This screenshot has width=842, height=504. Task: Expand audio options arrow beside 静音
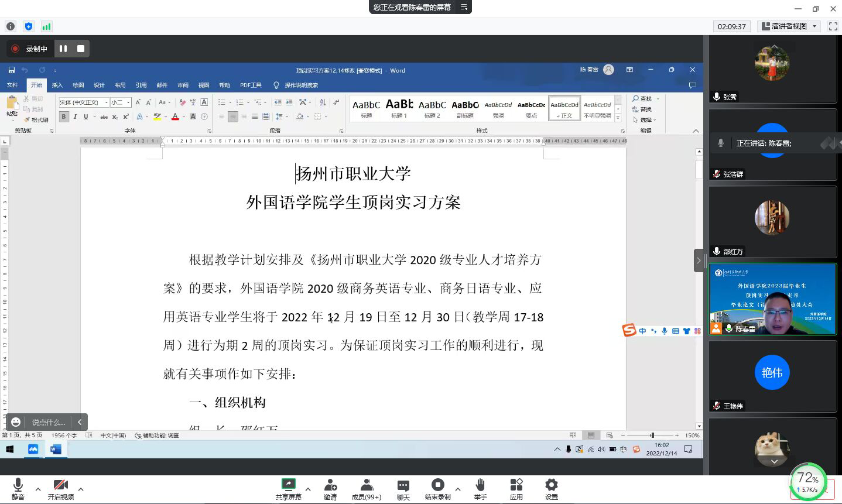(x=38, y=489)
